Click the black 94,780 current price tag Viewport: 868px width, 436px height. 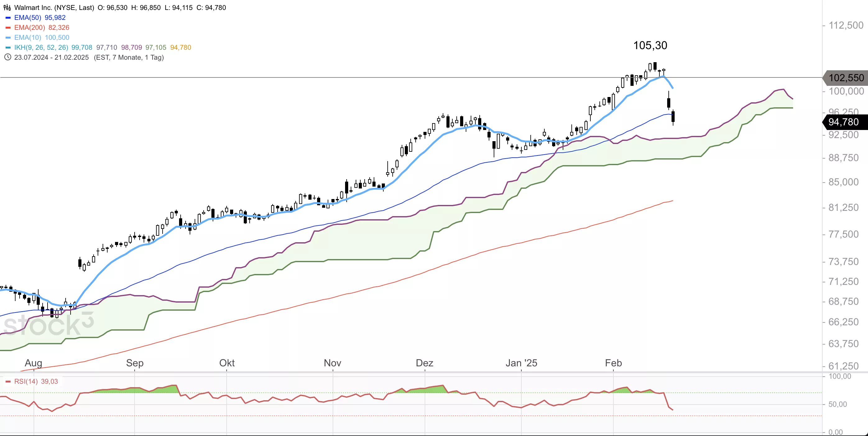point(845,122)
